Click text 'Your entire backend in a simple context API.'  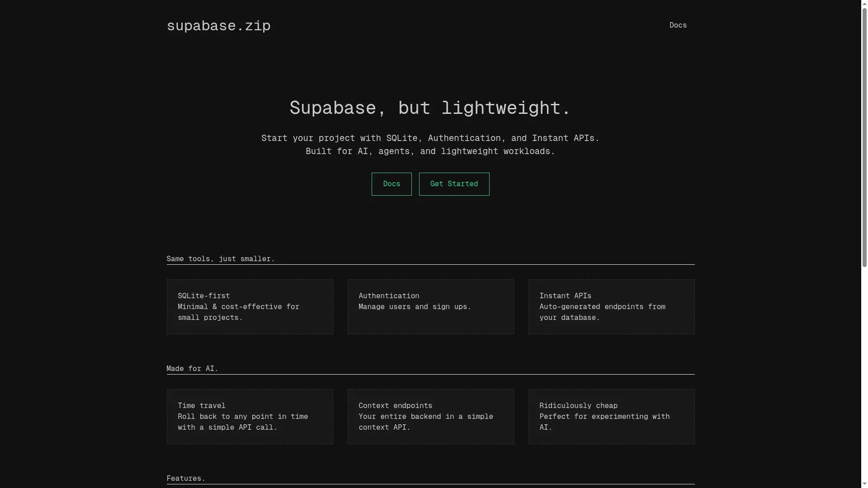pyautogui.click(x=426, y=422)
